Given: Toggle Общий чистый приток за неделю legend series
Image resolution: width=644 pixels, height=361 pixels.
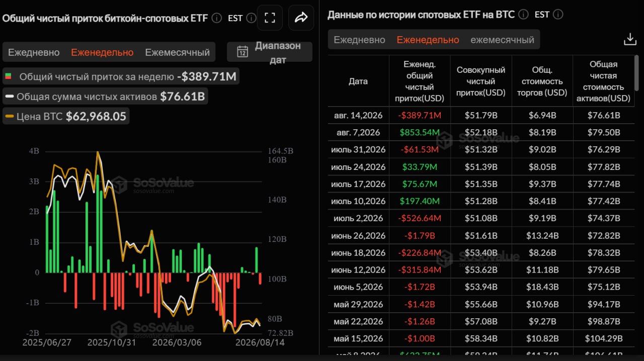Looking at the screenshot, I should [x=121, y=77].
